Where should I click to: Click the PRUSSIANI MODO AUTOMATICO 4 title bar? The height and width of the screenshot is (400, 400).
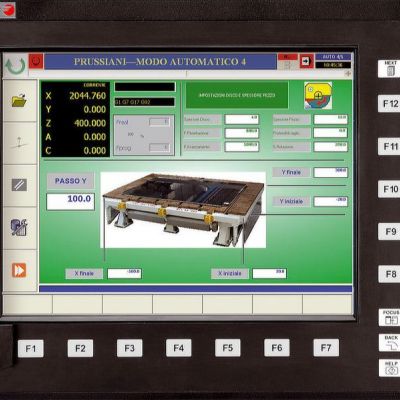coord(160,62)
